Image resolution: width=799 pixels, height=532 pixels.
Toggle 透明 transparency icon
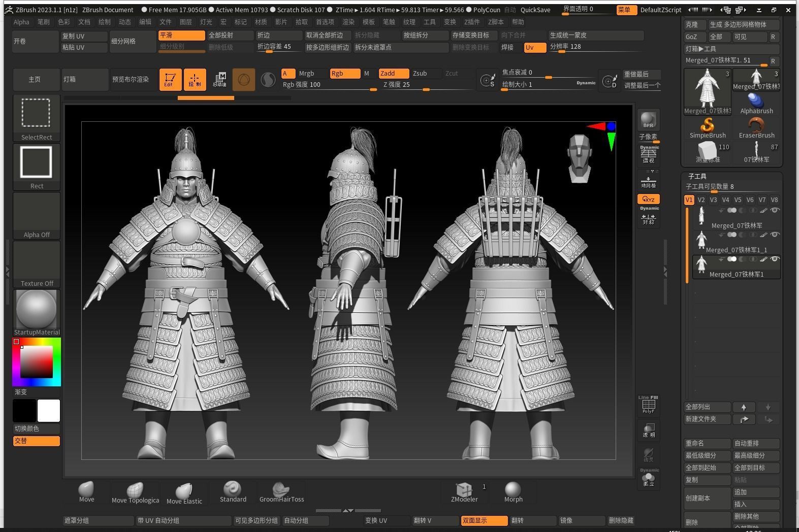coord(649,430)
